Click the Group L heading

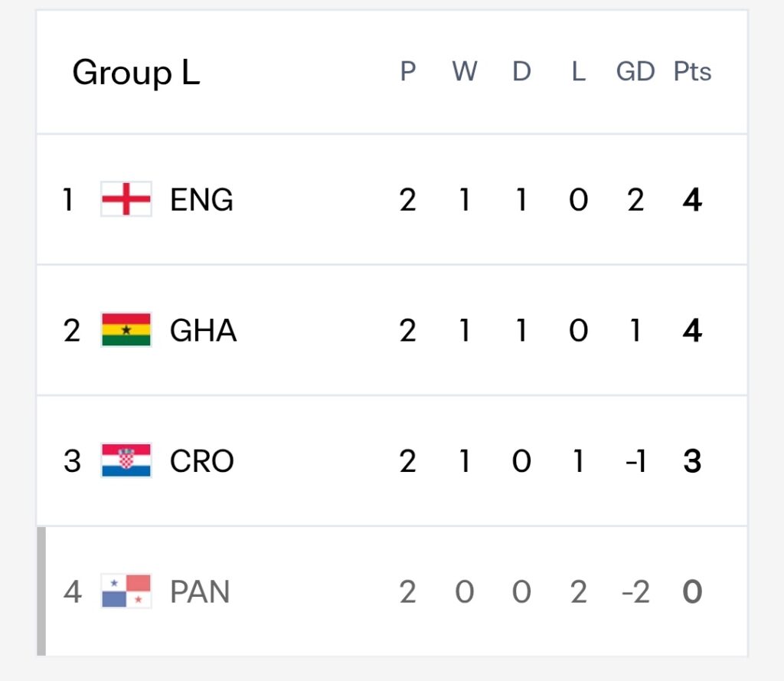pos(136,73)
